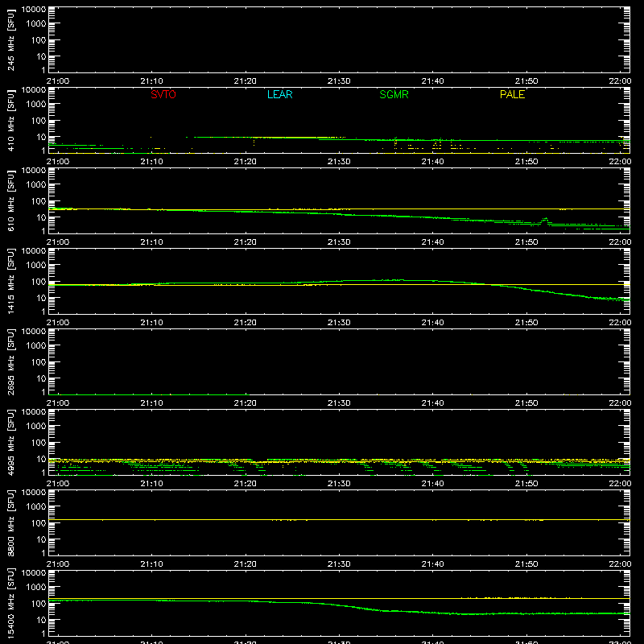Click the 1000 y-tick of the 410 MHz plot
The image size is (644, 644).
(36, 105)
